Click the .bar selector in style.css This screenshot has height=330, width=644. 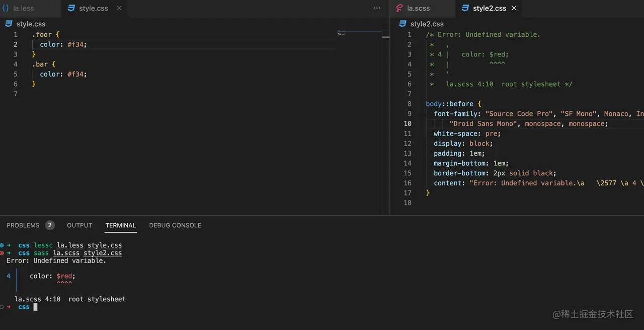[40, 64]
